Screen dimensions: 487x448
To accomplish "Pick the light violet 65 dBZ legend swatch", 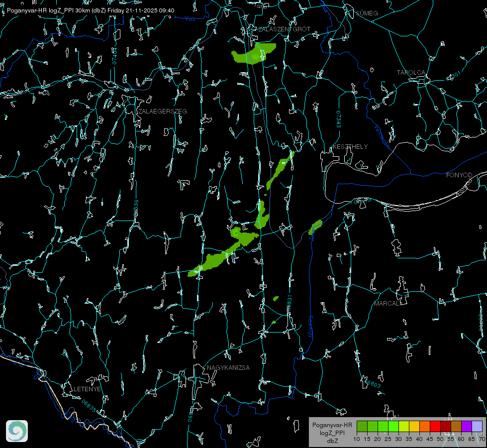I will [x=477, y=426].
